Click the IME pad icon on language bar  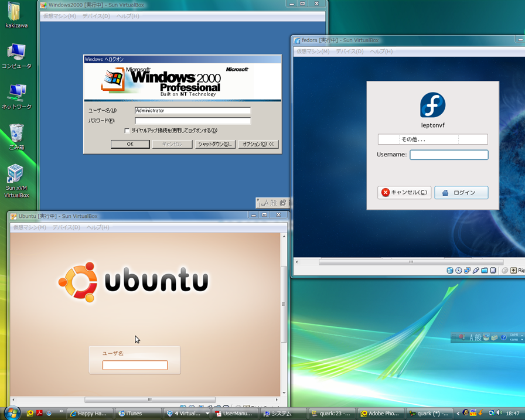pyautogui.click(x=486, y=337)
